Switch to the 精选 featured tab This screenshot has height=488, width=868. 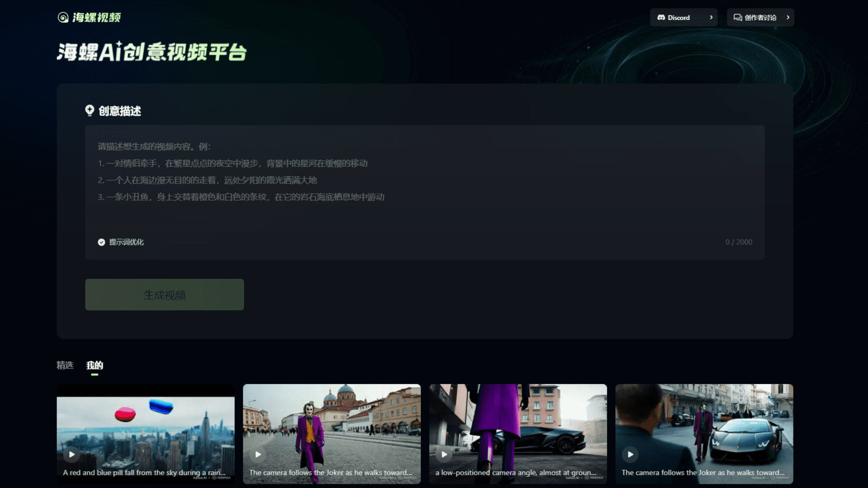[65, 365]
